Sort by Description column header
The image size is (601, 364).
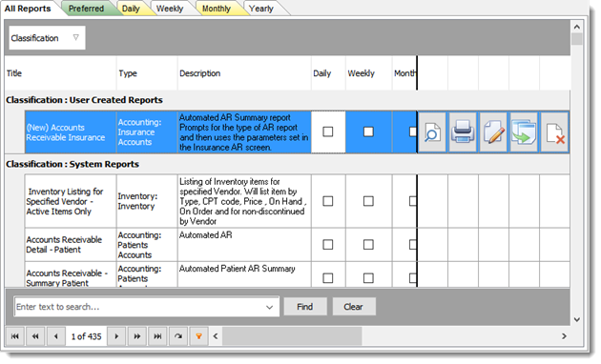(244, 73)
